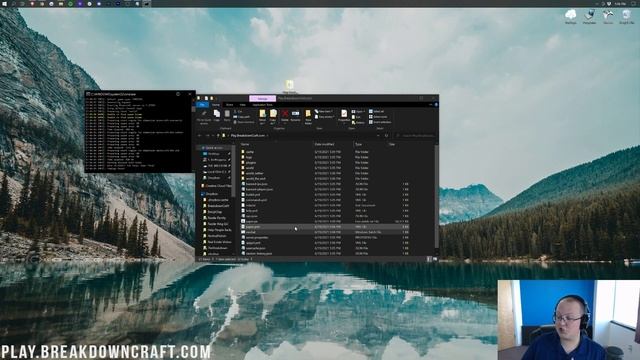Select the eula.txt file
Viewport: 640px width, 360px height.
(251, 205)
